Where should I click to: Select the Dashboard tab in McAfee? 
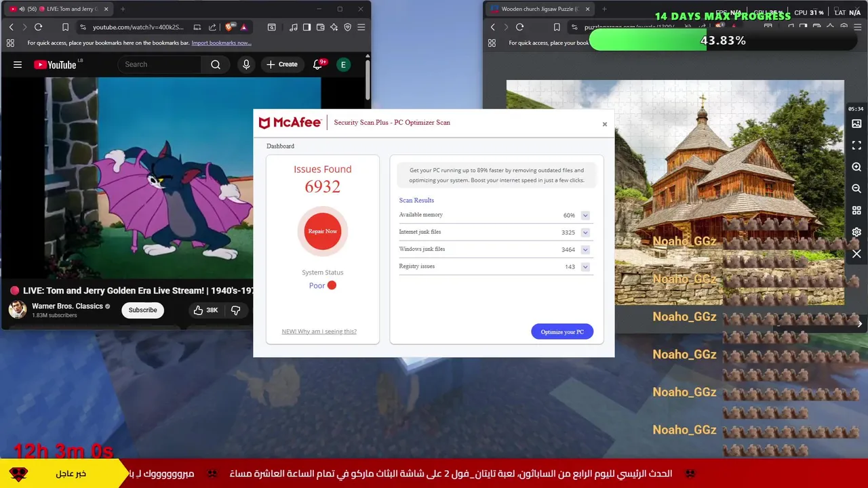tap(280, 146)
